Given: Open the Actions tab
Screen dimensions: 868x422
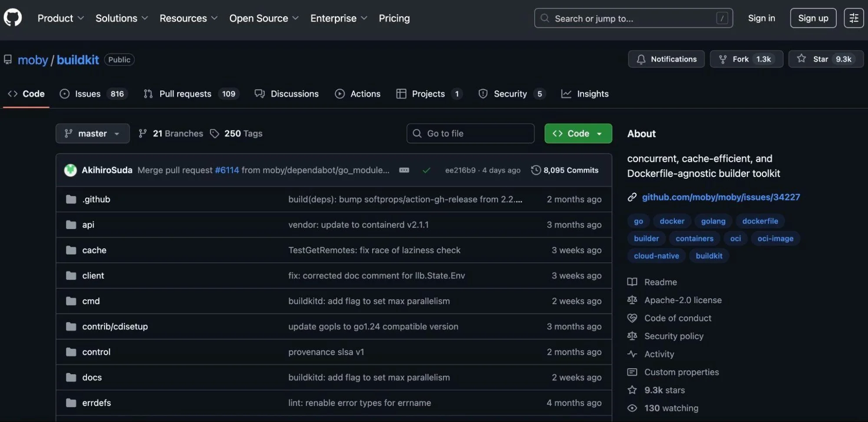Looking at the screenshot, I should click(x=358, y=94).
